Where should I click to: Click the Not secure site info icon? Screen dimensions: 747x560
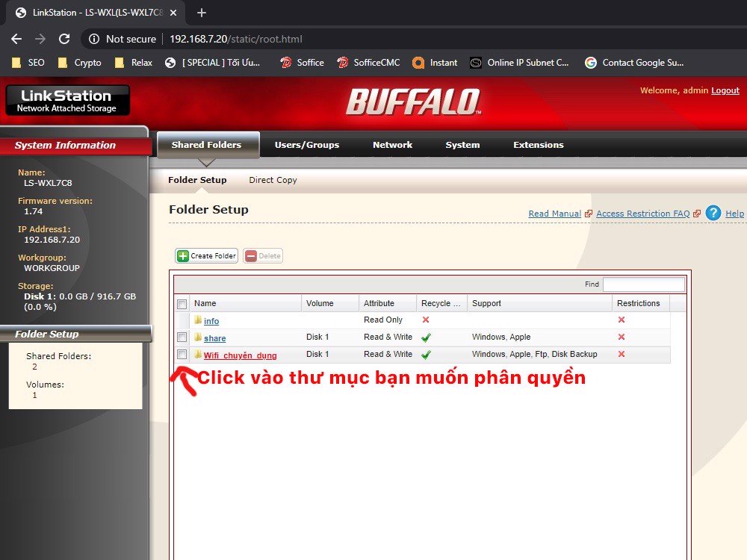click(94, 39)
